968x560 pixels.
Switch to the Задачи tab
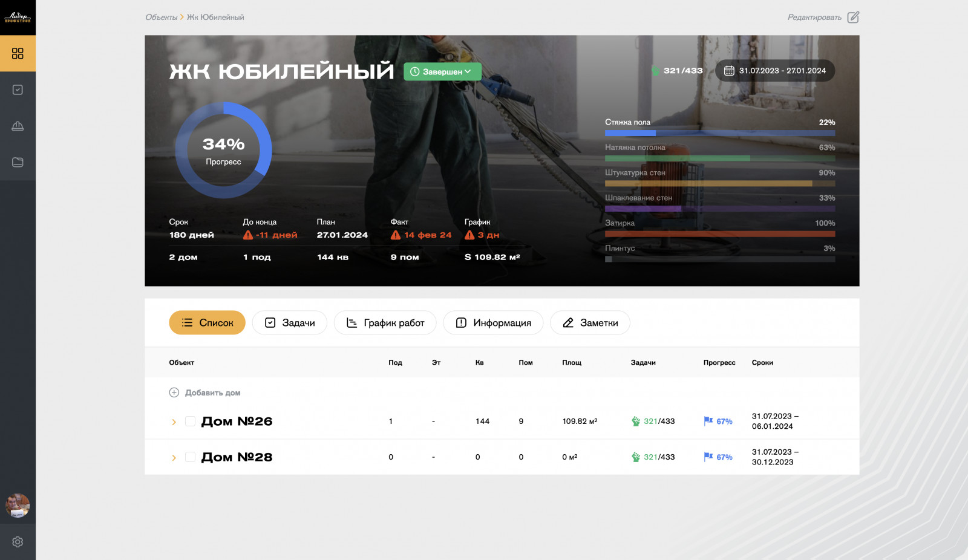(x=290, y=322)
